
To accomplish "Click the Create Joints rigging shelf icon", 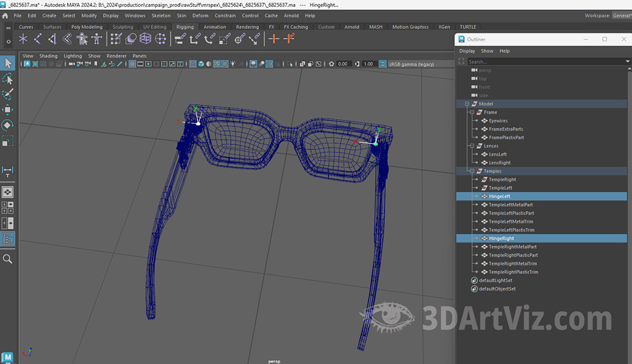I will [38, 39].
